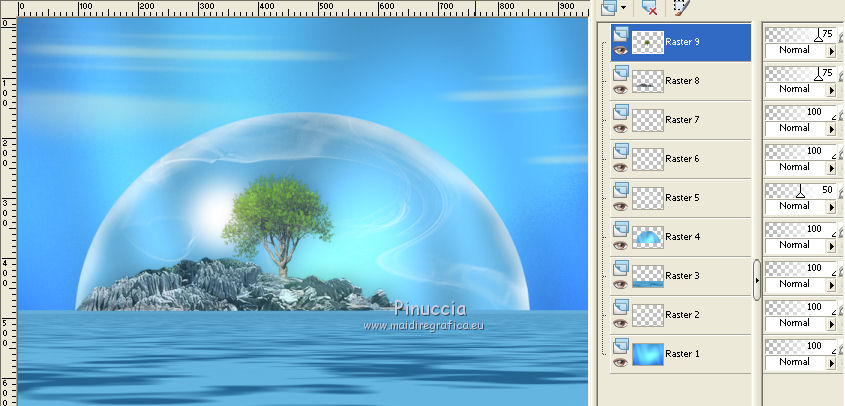The image size is (845, 406).
Task: Click the raster layer type icon of Raster 6
Action: click(x=621, y=151)
